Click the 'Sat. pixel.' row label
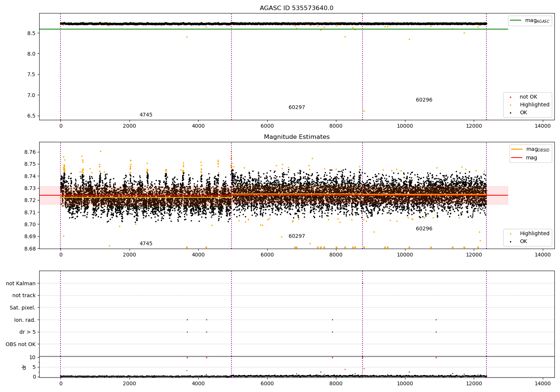 coord(23,308)
